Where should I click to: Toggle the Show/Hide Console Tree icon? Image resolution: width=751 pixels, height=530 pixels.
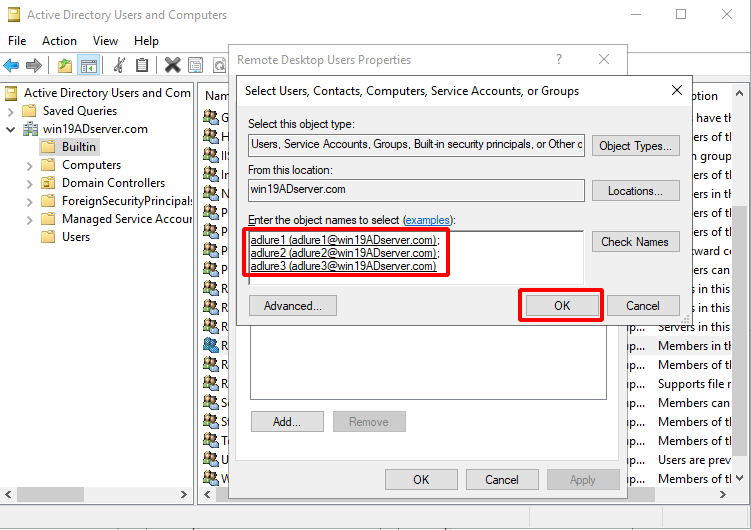89,66
